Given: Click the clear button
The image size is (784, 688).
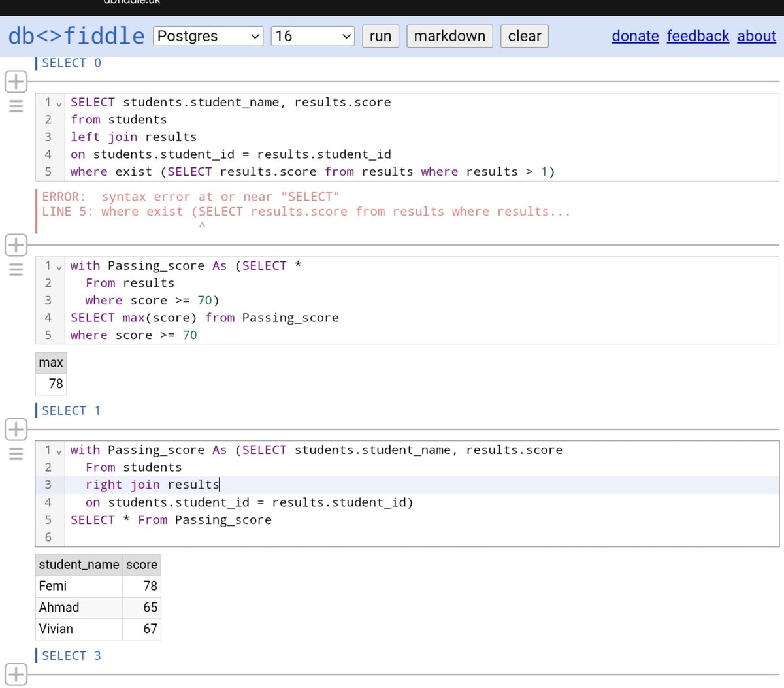Looking at the screenshot, I should (x=525, y=36).
